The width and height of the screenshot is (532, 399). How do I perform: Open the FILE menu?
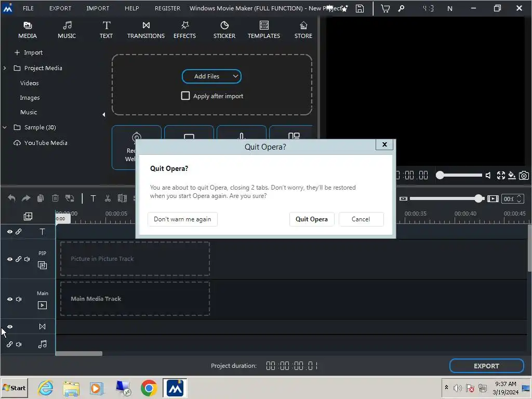(x=28, y=8)
